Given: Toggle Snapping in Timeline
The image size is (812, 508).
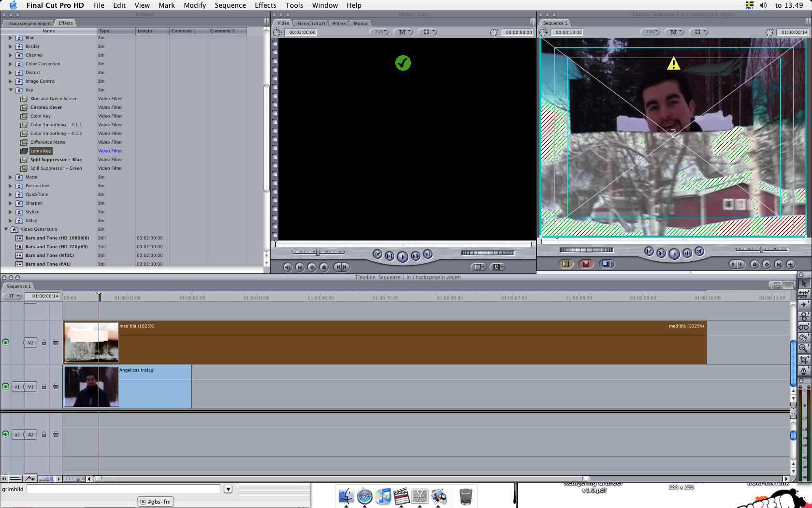Looking at the screenshot, I should [x=788, y=285].
